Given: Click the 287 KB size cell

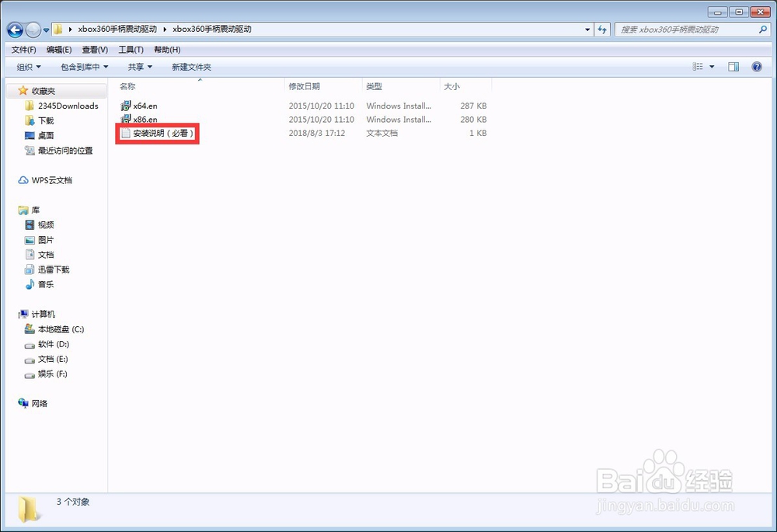Looking at the screenshot, I should point(473,106).
